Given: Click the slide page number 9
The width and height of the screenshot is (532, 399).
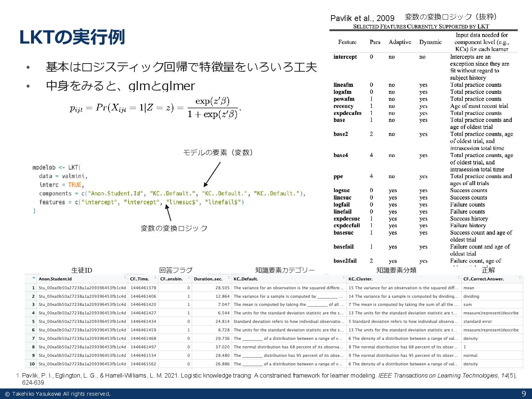Looking at the screenshot, I should pyautogui.click(x=524, y=394).
